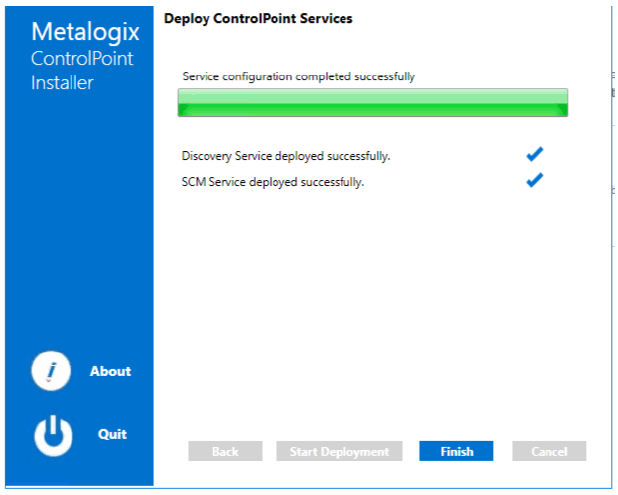Click the Finish button
This screenshot has height=495, width=618.
pyautogui.click(x=456, y=451)
